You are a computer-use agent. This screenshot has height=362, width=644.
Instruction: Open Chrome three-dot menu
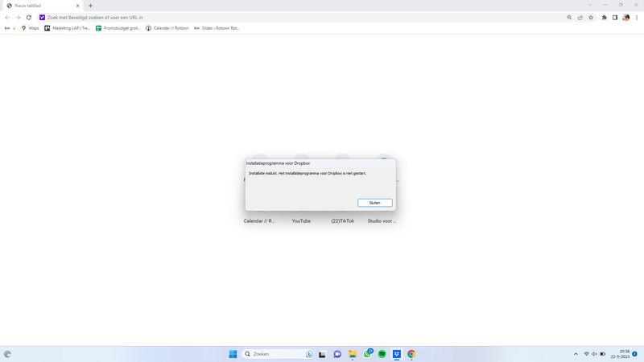637,18
